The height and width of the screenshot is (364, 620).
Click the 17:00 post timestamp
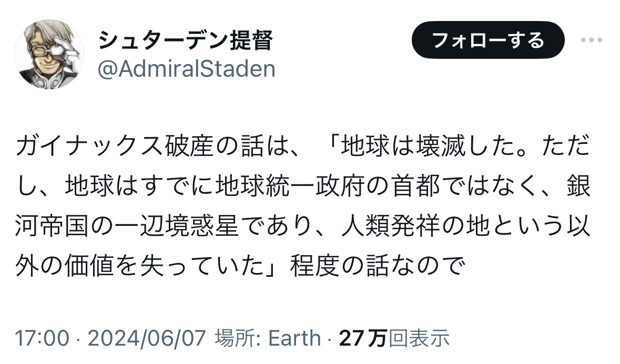click(42, 338)
